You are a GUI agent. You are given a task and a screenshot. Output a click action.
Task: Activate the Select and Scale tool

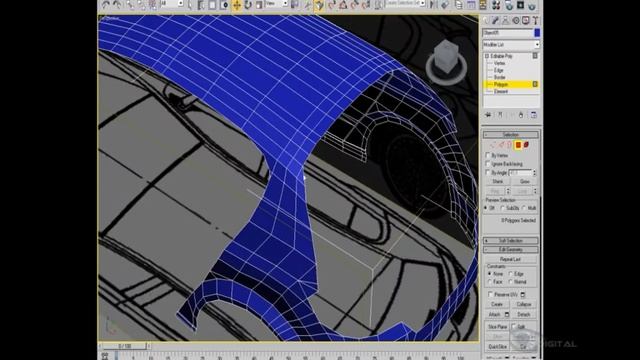pos(259,5)
